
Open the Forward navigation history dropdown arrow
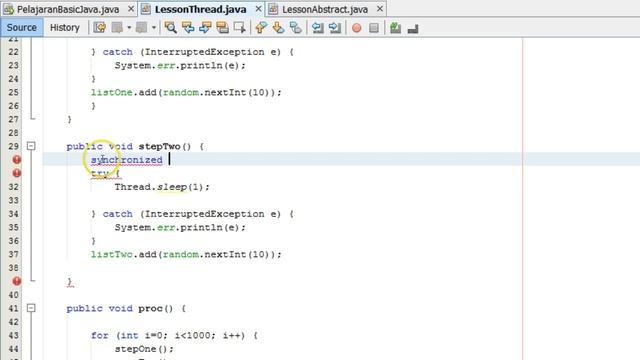pyautogui.click(x=154, y=28)
